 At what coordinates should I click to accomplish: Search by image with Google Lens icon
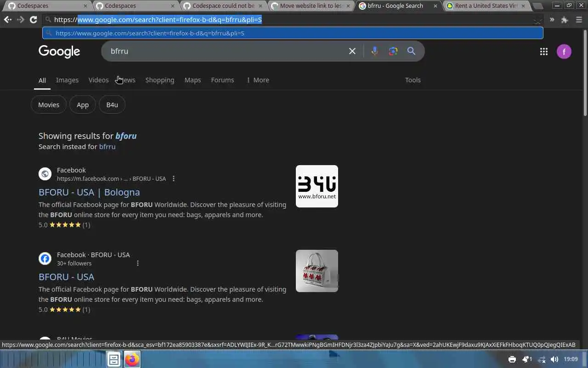click(393, 51)
